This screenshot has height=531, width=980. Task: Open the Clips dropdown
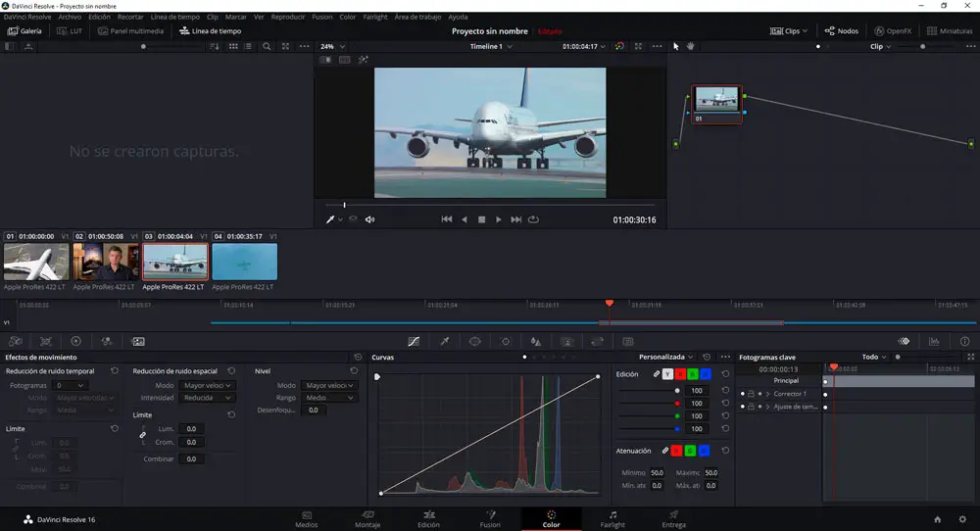click(x=789, y=30)
